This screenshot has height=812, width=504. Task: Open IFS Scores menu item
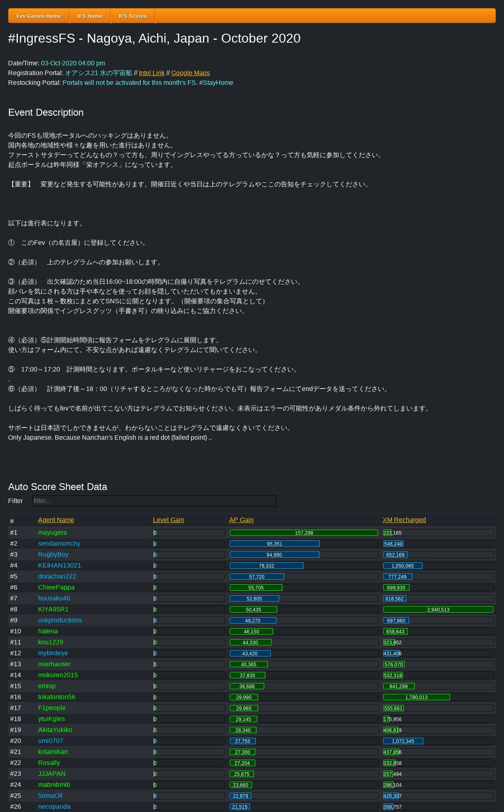click(x=133, y=16)
